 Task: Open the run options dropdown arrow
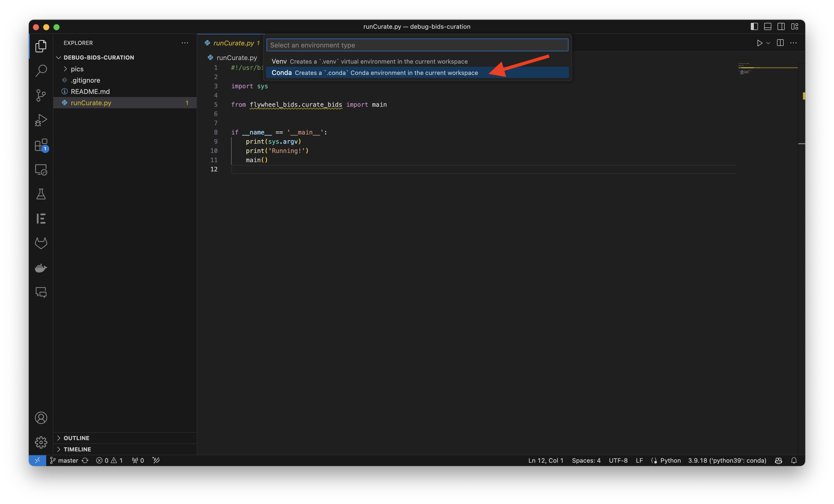[768, 43]
